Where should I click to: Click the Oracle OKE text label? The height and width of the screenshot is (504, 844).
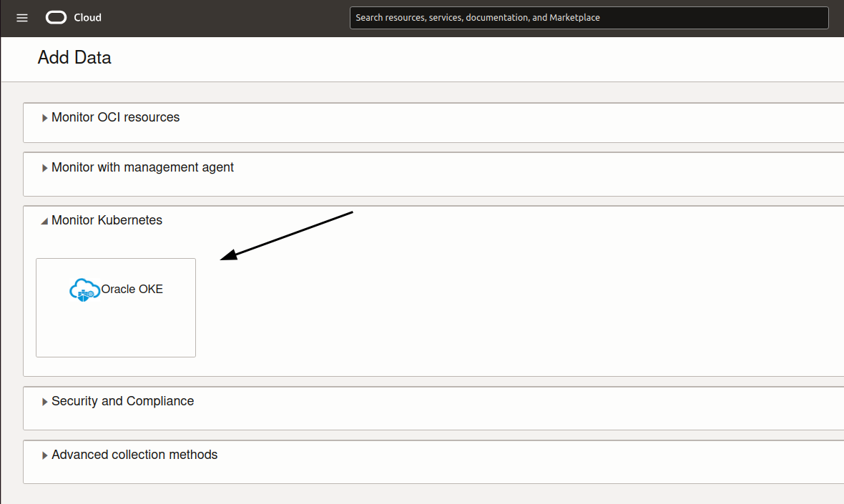coord(132,290)
